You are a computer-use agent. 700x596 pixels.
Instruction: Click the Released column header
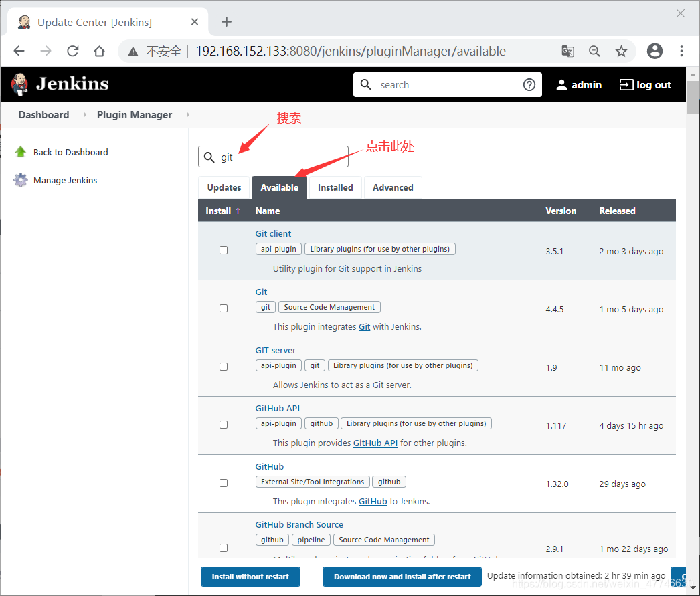pos(617,211)
